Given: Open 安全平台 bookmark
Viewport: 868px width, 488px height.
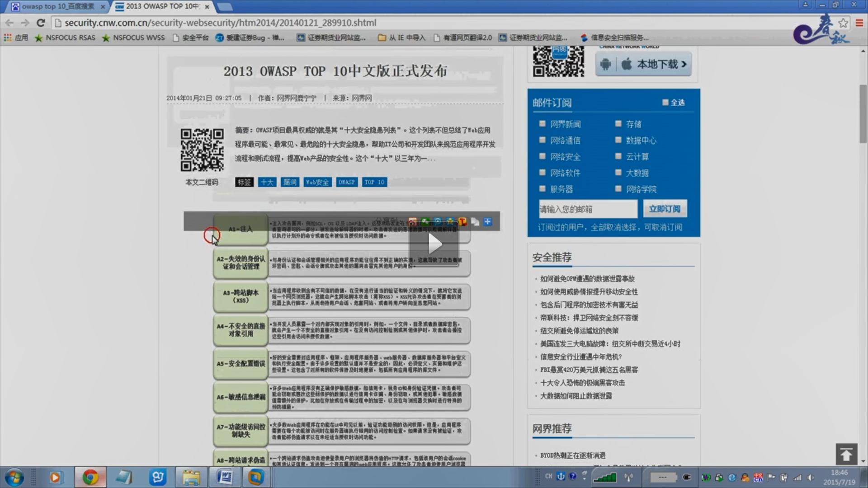Looking at the screenshot, I should coord(190,38).
